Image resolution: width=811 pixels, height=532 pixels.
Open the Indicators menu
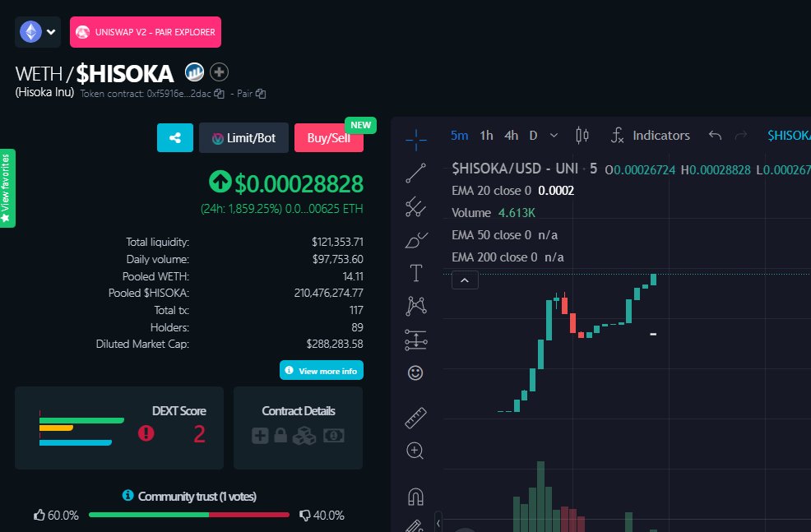(x=650, y=136)
